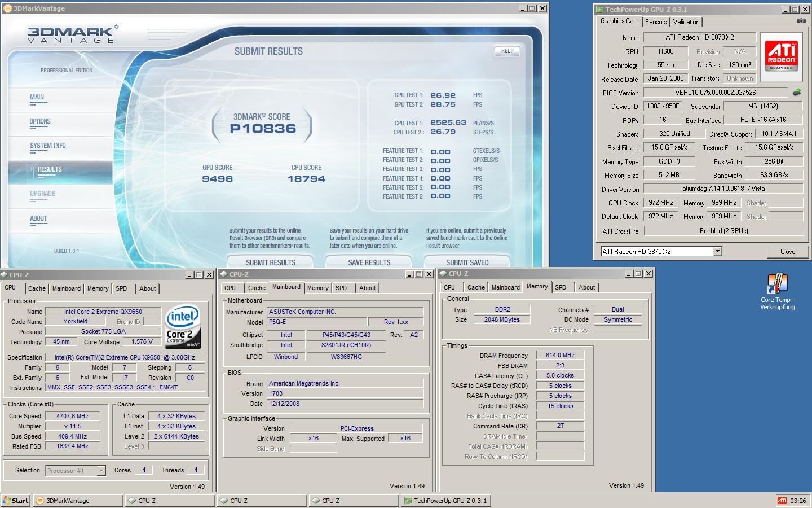
Task: Click Memory Size value 2048 MBytes
Action: coord(502,319)
